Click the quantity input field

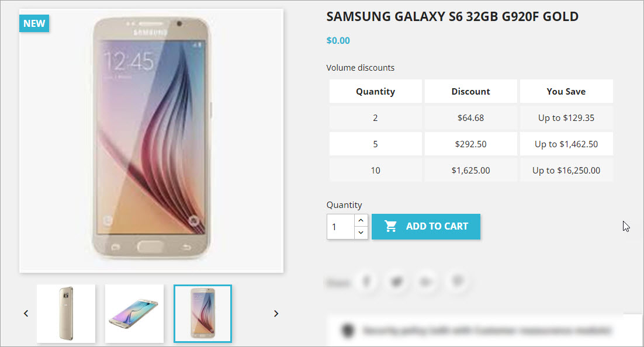click(340, 227)
